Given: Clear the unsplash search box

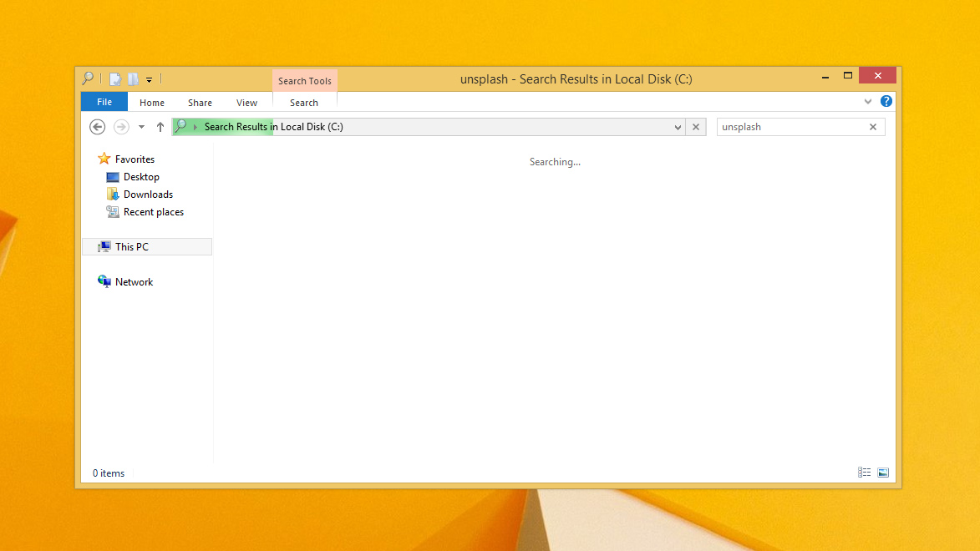Looking at the screenshot, I should click(x=872, y=126).
